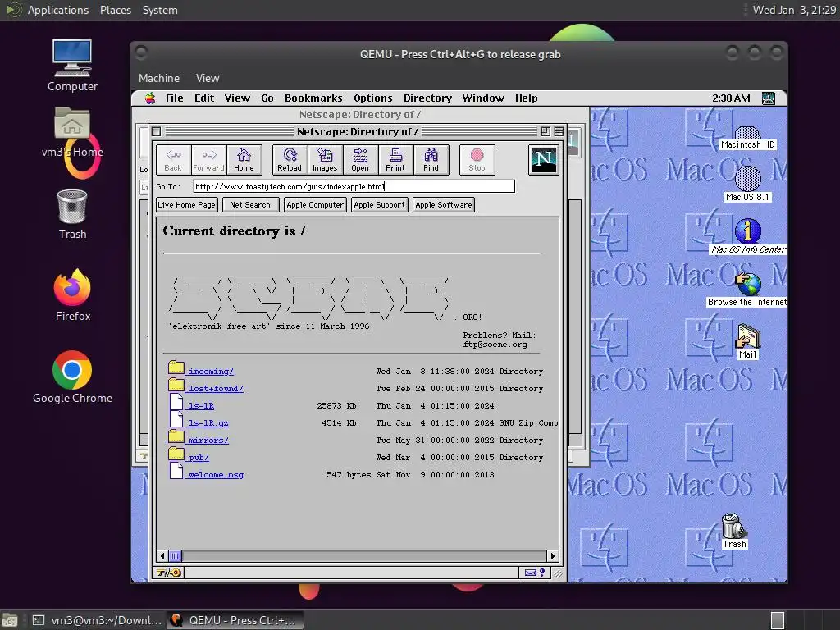Click the mail envelope status bar icon
The height and width of the screenshot is (630, 840).
(531, 572)
